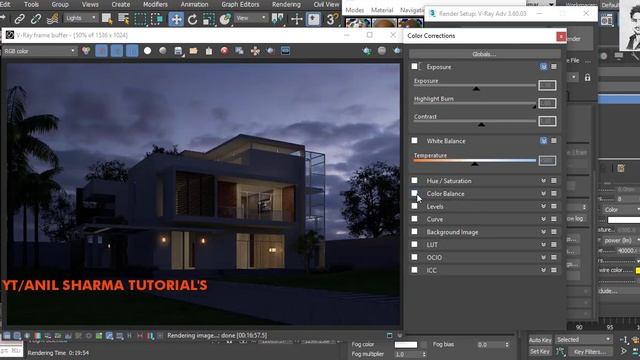Expand Levels rollout arrow
Screen dimensions: 640x360
pyautogui.click(x=543, y=206)
